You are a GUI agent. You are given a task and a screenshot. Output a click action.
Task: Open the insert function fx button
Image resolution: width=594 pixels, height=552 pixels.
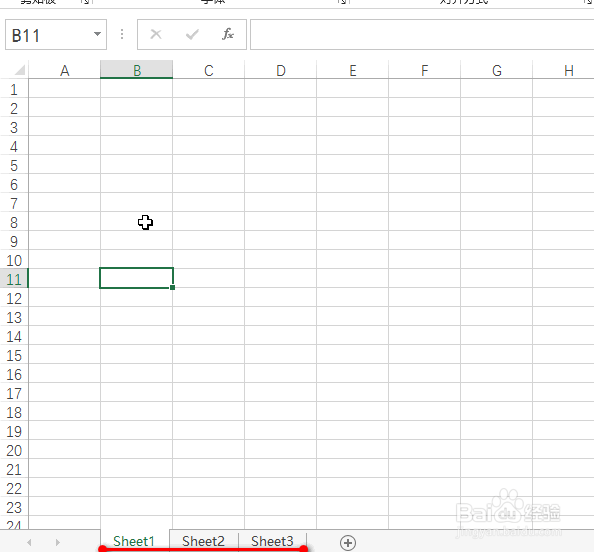click(x=228, y=34)
